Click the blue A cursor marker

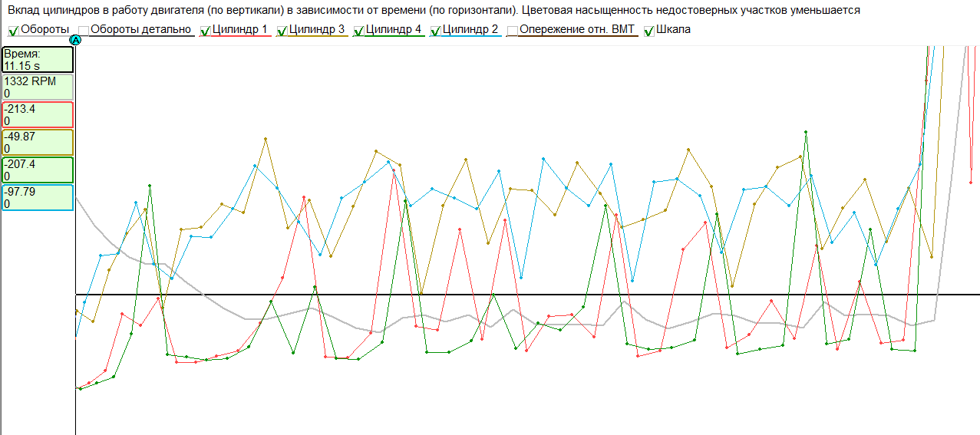pos(75,40)
